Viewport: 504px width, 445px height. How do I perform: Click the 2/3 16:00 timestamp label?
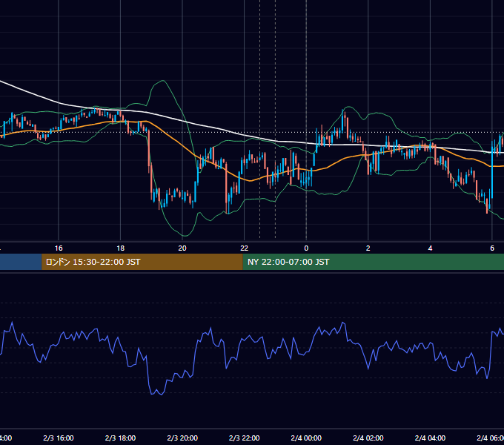pos(59,438)
